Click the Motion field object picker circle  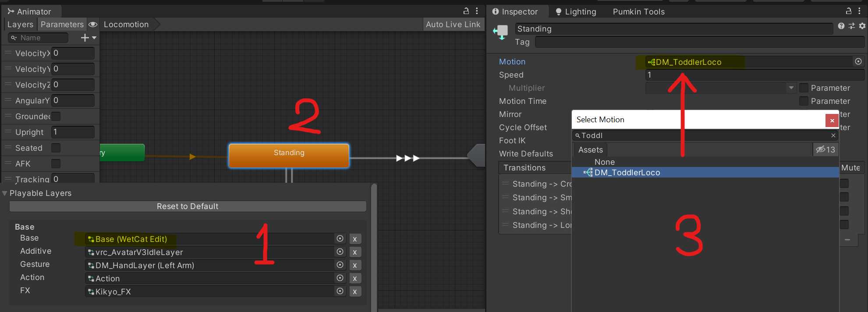[858, 62]
